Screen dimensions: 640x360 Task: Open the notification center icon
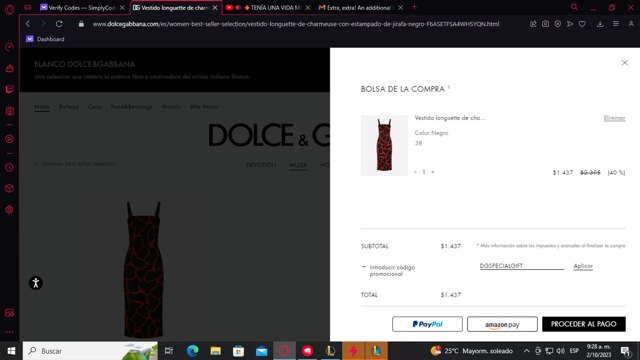coord(625,351)
